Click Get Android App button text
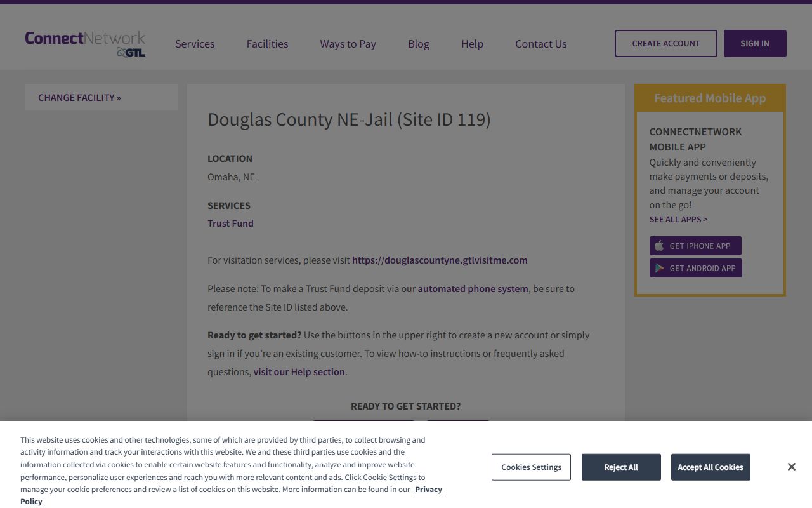The image size is (812, 508). pyautogui.click(x=703, y=268)
